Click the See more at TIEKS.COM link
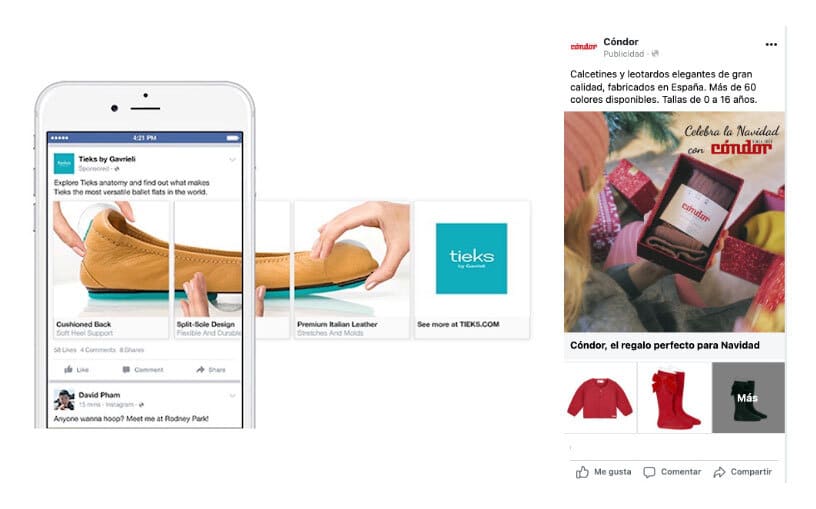Image resolution: width=816 pixels, height=509 pixels. click(458, 324)
